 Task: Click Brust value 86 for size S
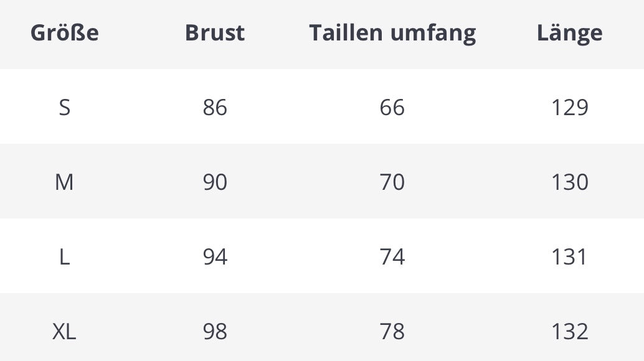pos(215,108)
